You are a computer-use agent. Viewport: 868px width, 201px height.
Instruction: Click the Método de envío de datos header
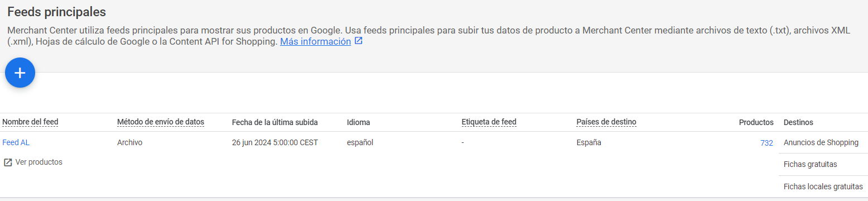point(161,122)
